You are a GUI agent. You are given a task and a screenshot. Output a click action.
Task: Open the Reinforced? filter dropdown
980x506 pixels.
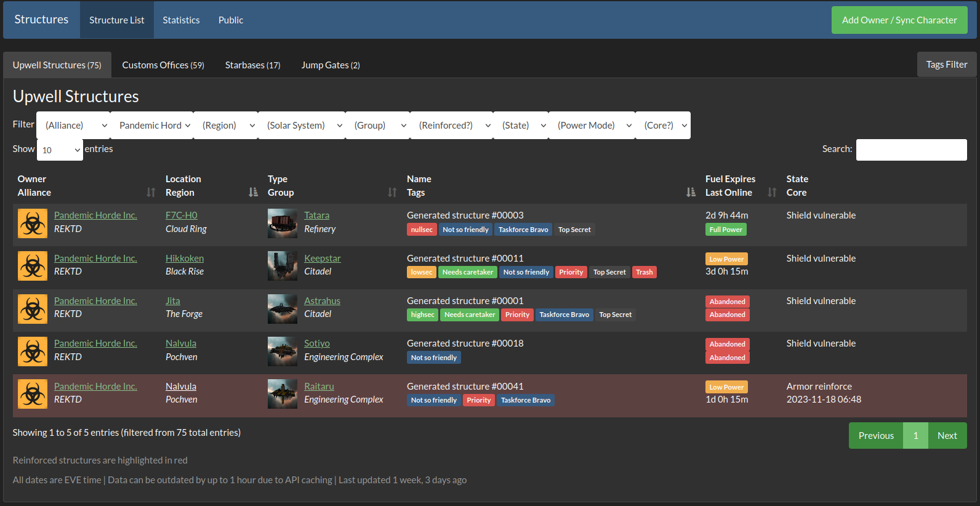tap(452, 126)
